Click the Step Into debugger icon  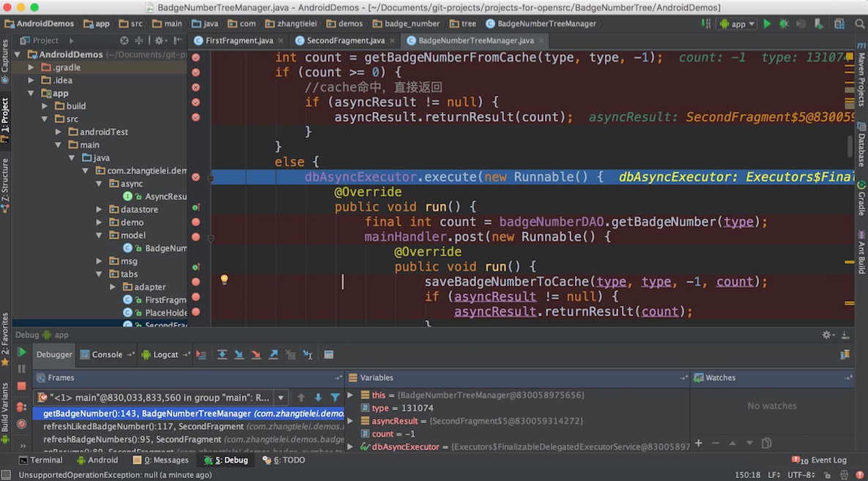239,355
